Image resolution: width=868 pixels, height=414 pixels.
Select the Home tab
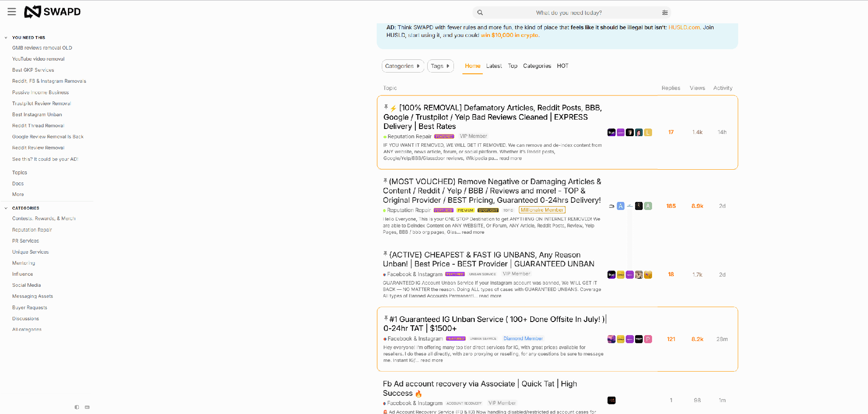coord(473,66)
